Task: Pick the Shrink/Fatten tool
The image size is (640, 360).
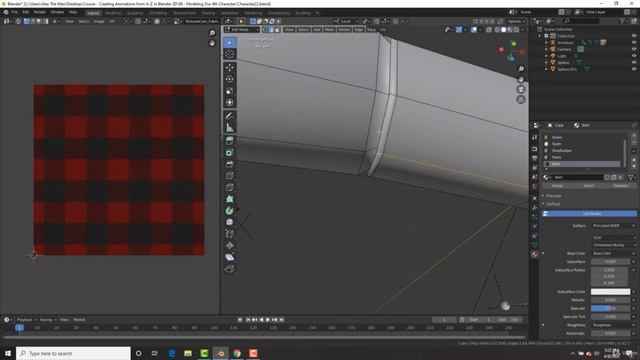Action: point(230,245)
